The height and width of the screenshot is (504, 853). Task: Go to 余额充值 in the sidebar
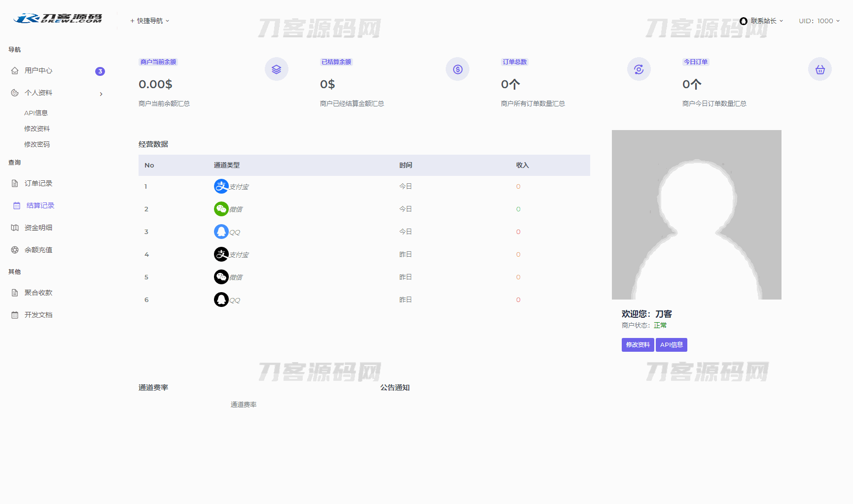38,250
